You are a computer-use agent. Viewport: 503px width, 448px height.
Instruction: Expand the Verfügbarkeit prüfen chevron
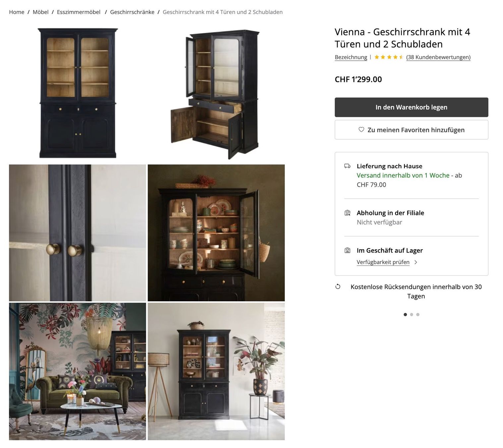tap(416, 262)
